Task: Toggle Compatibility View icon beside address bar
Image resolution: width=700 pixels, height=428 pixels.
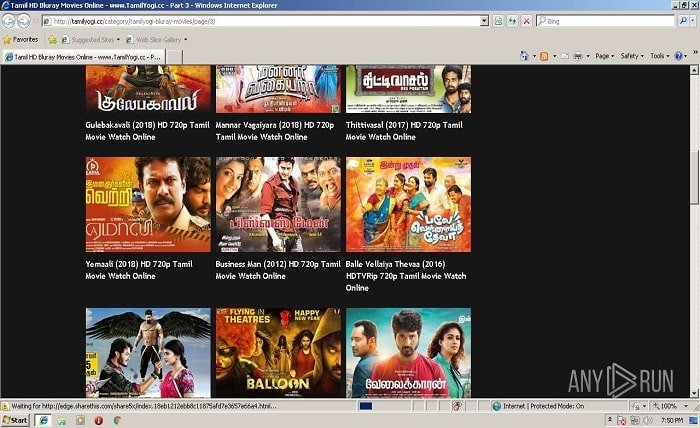Action: [498, 21]
